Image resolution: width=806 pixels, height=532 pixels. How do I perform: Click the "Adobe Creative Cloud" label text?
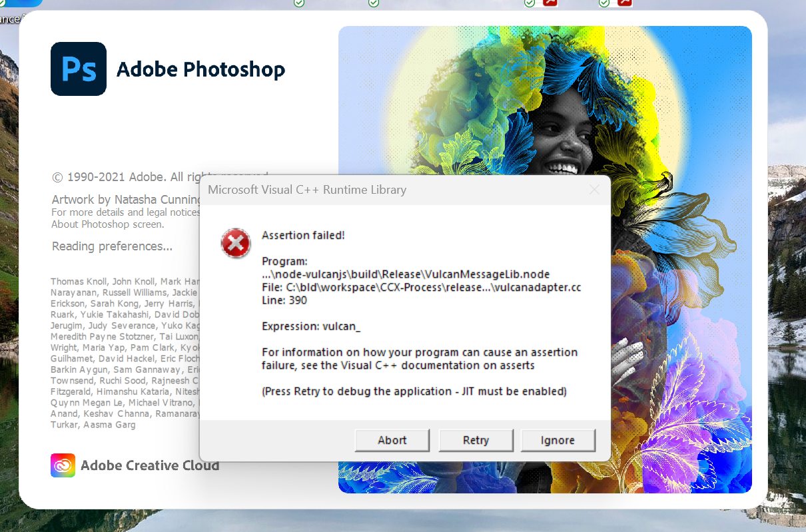tap(150, 465)
